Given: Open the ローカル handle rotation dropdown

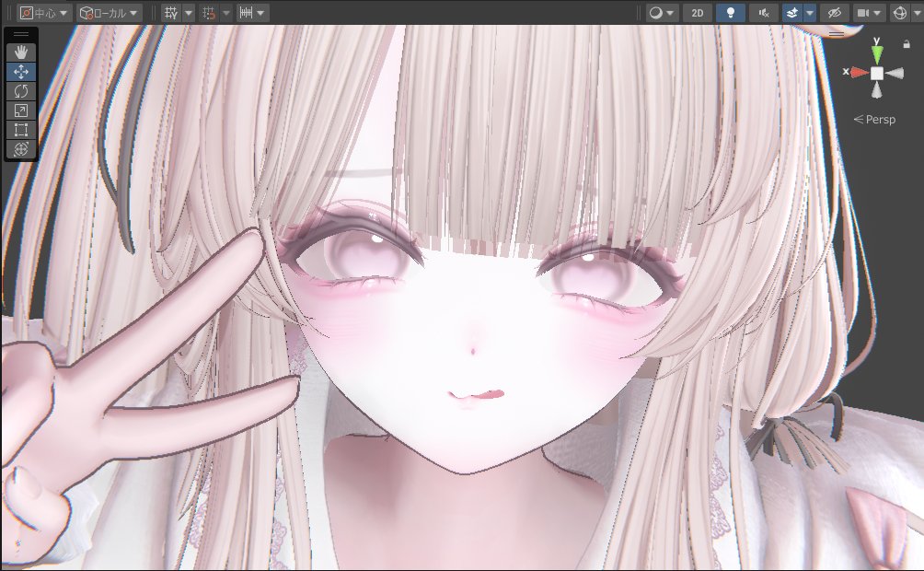Looking at the screenshot, I should click(110, 12).
